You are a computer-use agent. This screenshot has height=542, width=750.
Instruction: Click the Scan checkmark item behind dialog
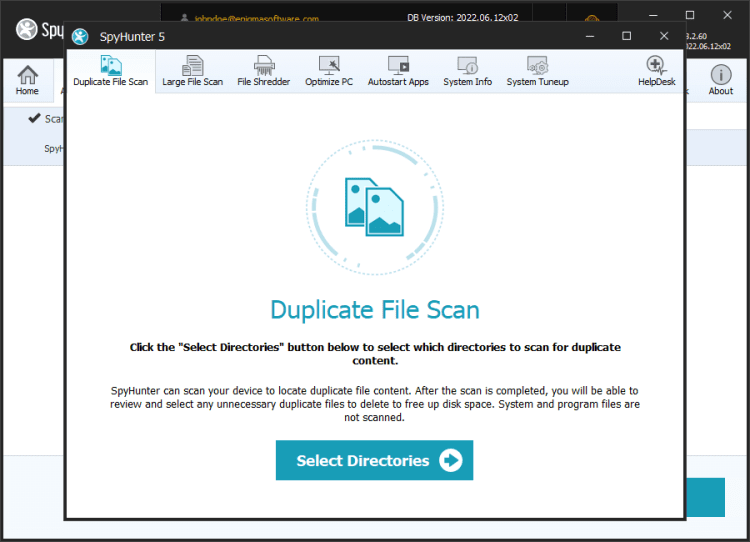pos(46,119)
